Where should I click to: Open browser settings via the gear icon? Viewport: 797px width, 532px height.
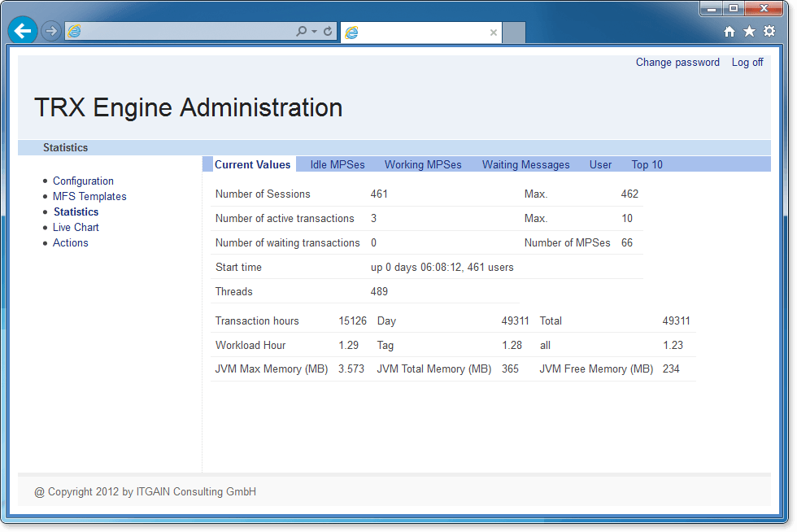(769, 30)
